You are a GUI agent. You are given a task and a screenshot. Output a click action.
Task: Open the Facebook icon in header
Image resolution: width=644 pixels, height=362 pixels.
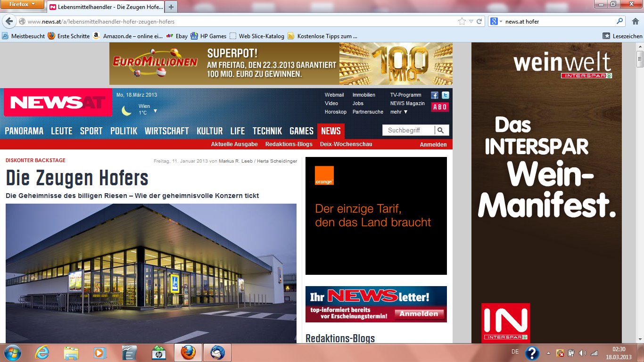(435, 95)
